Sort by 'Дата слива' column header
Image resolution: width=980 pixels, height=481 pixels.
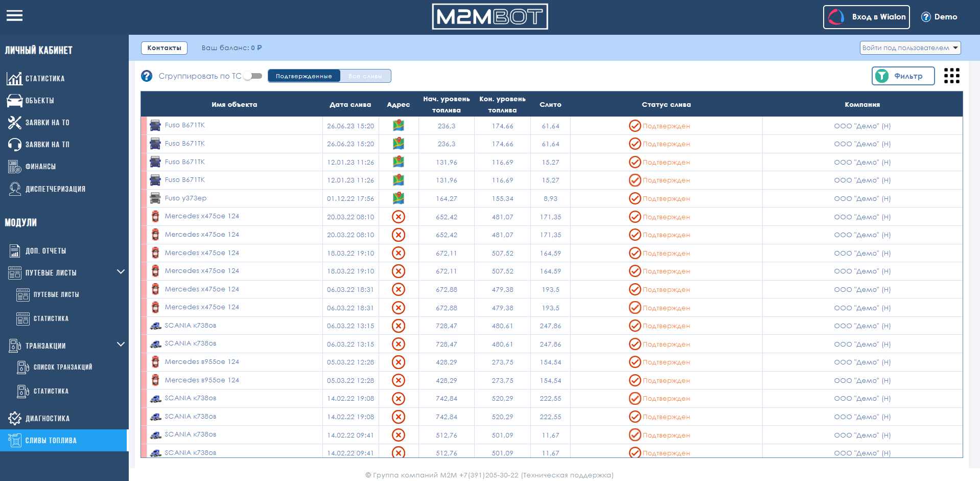tap(350, 104)
